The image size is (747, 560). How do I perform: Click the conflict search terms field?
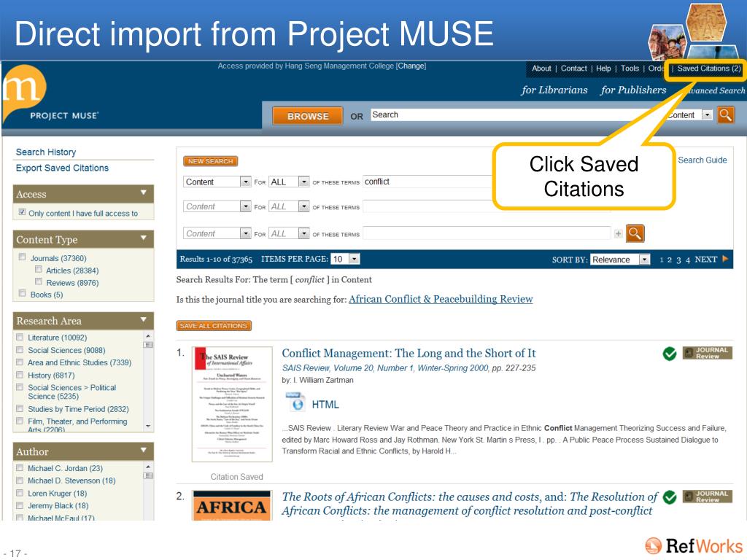point(427,182)
